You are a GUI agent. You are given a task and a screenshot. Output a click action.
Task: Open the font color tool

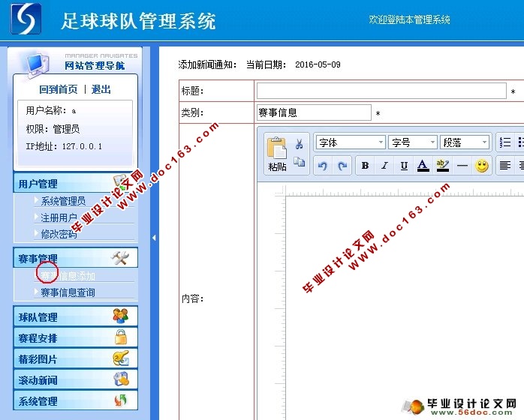[423, 165]
